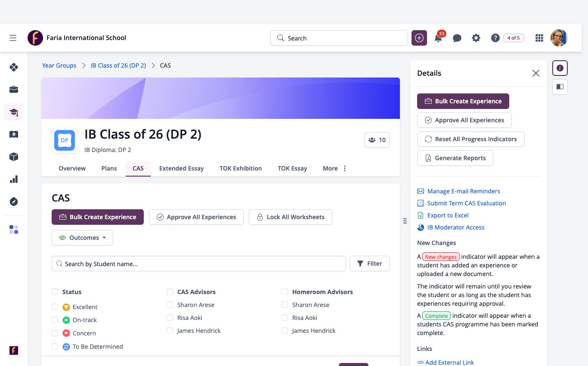The width and height of the screenshot is (588, 366).
Task: Open the 4 of 5 progress badge
Action: 514,38
